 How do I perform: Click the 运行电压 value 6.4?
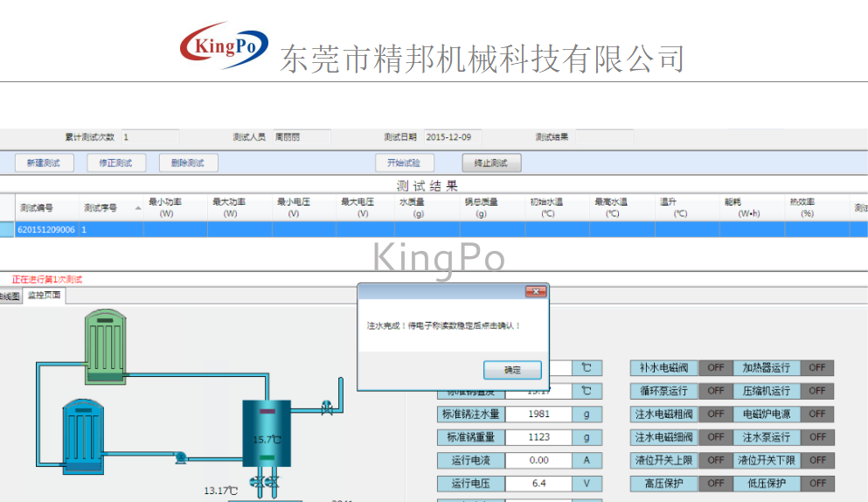coord(538,484)
